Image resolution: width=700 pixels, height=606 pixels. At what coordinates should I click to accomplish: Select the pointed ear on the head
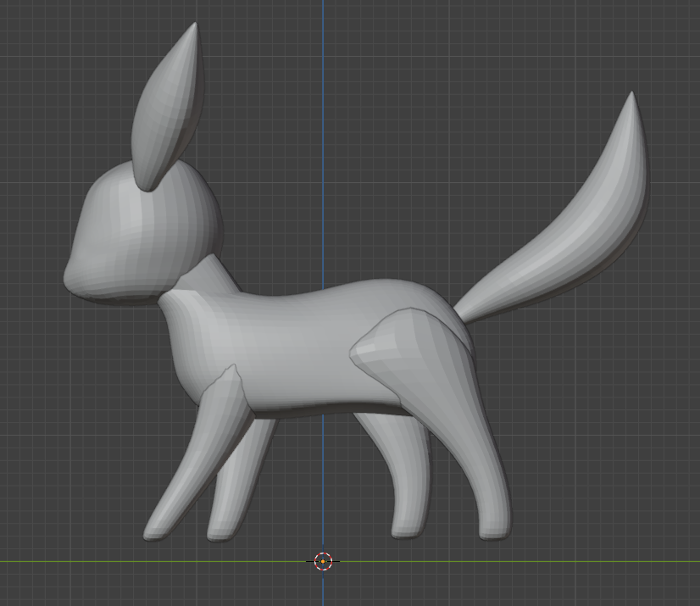click(172, 110)
